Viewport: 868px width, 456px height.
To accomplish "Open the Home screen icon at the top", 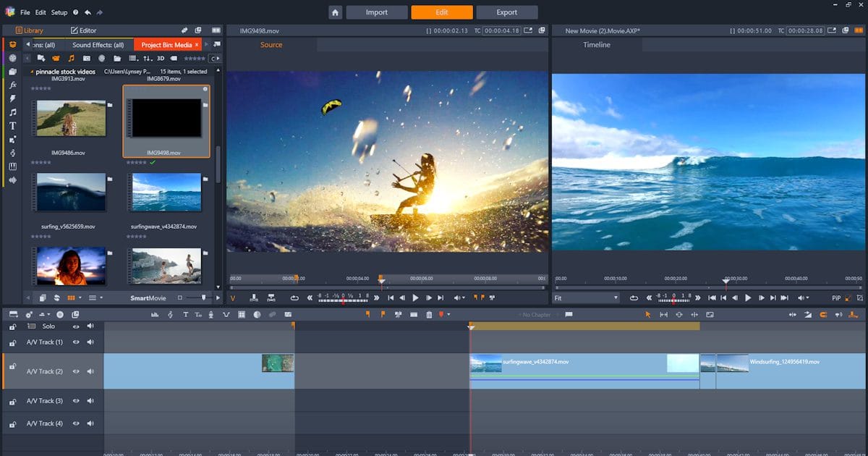I will pos(336,12).
